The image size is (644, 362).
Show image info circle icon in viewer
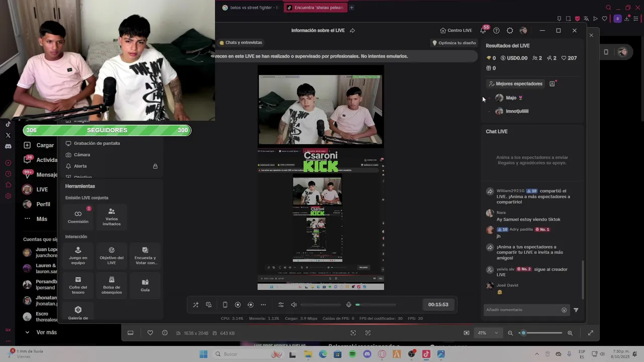coord(165,333)
